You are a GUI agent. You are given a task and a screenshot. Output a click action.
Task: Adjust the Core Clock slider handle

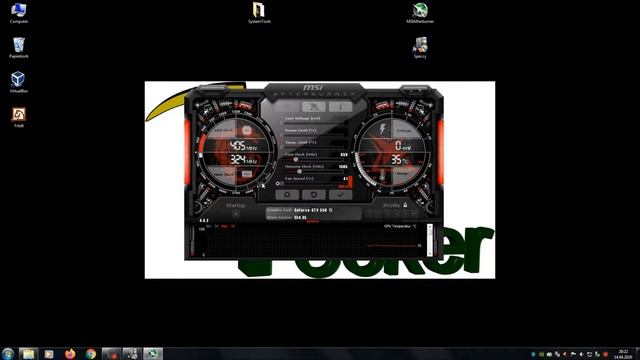296,160
